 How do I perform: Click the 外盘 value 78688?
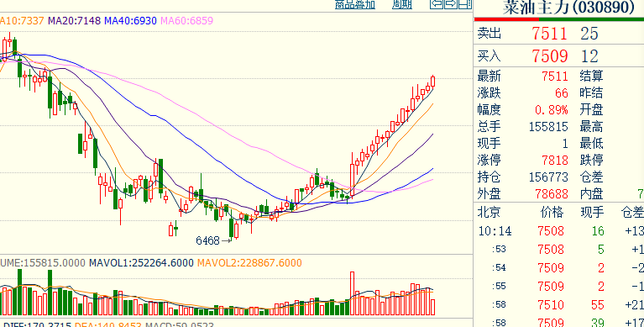point(552,193)
